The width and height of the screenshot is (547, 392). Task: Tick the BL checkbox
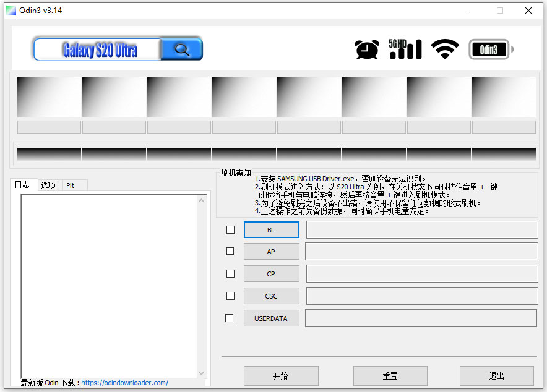[x=230, y=229]
